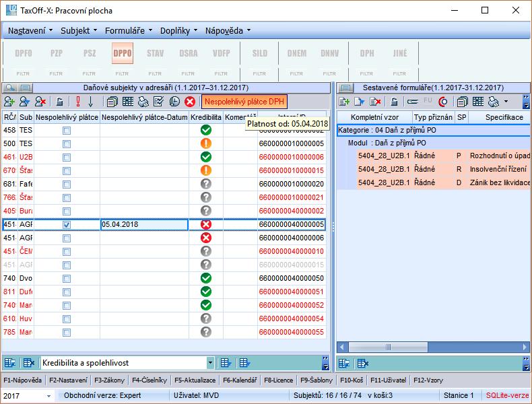Viewport: 532px width, 404px height.
Task: Toggle unreliable payer checkbox for row 6600000040000050
Action: 67,279
